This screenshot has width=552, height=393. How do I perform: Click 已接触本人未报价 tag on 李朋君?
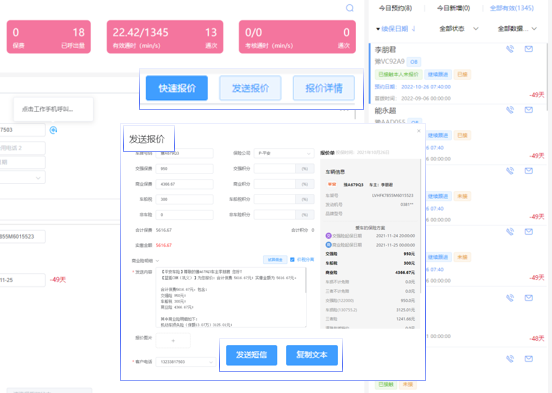[398, 74]
